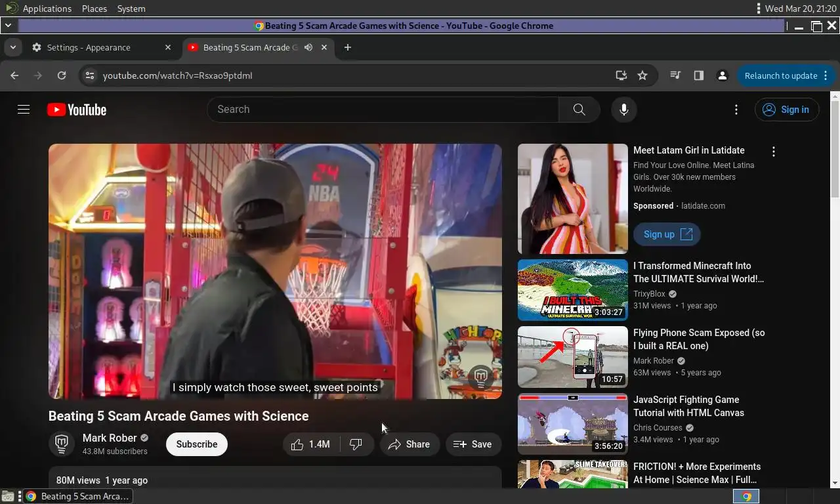Mute the YouTube tab audio icon

[x=308, y=47]
